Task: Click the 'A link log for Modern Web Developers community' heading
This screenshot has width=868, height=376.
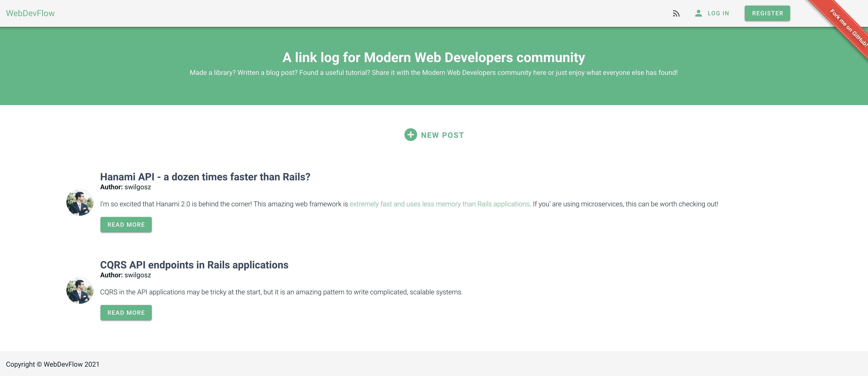Action: (x=434, y=57)
